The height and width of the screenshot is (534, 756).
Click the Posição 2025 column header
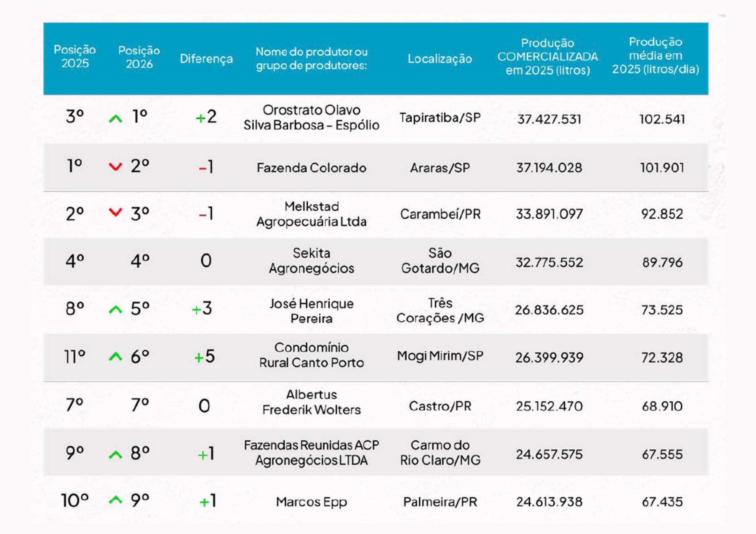(75, 57)
